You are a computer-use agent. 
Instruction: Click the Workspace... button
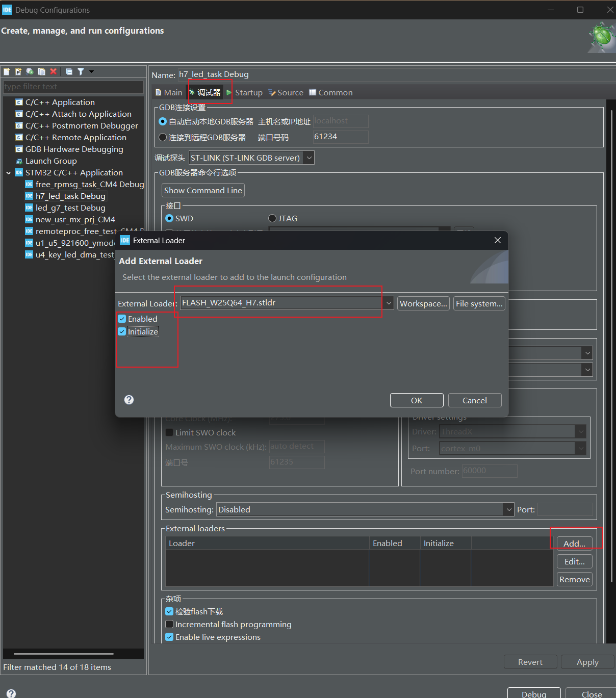pos(423,303)
